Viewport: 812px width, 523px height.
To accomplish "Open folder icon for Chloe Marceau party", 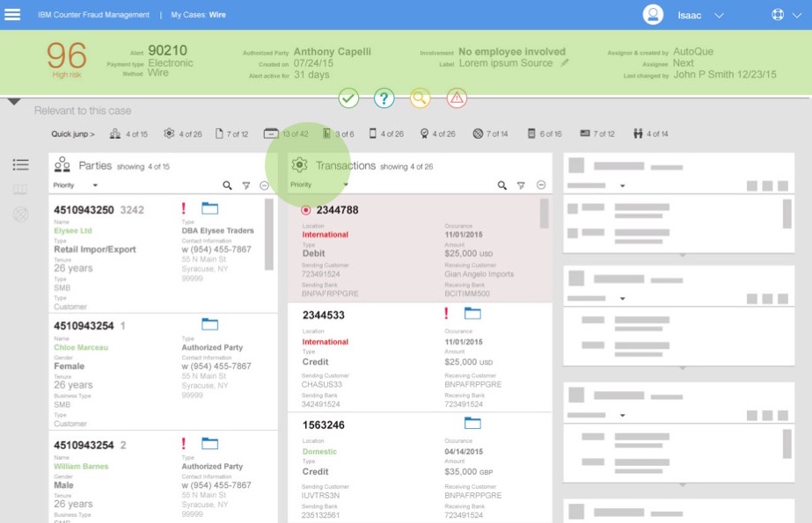I will (209, 324).
